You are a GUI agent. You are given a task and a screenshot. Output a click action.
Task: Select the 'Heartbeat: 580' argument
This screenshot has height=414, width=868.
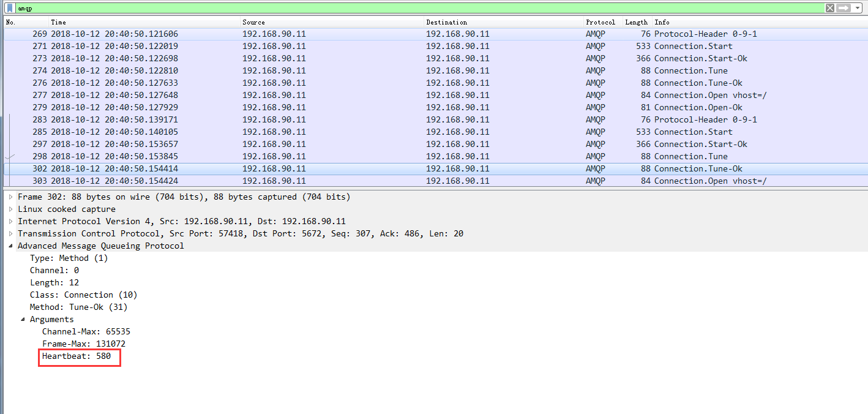click(x=77, y=356)
